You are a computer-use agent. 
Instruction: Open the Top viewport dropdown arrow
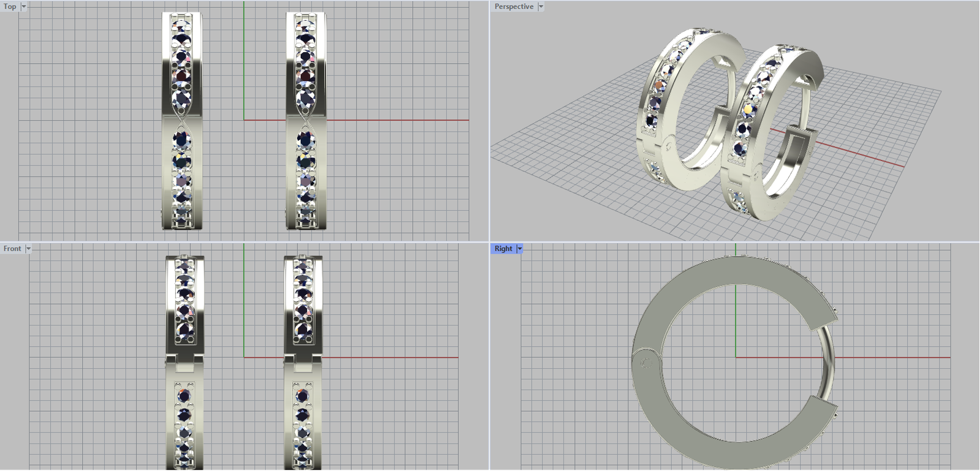[x=24, y=7]
